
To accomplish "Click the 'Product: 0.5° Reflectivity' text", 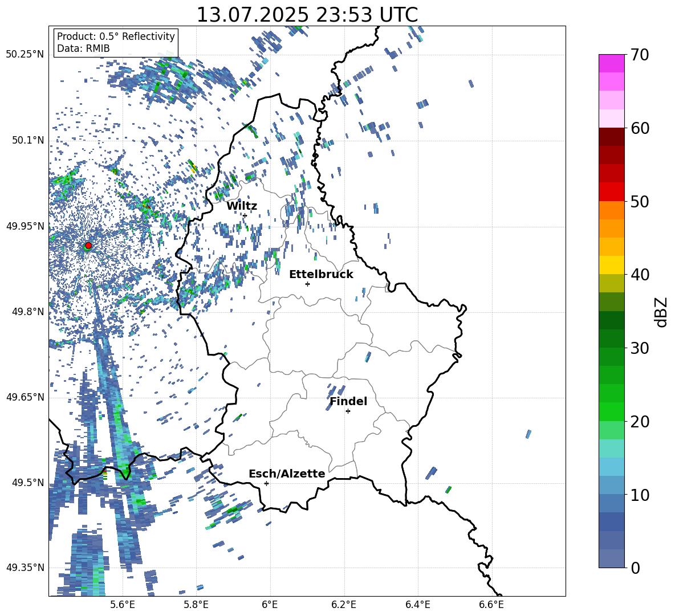I will (x=116, y=36).
